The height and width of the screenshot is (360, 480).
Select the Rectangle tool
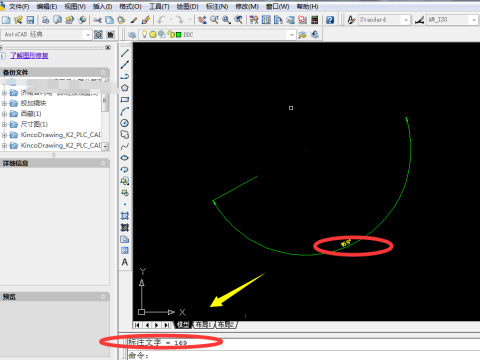pos(125,100)
